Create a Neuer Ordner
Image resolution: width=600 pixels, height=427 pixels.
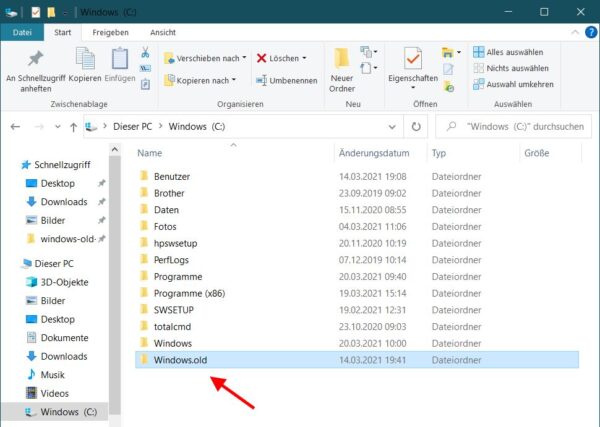pyautogui.click(x=342, y=70)
